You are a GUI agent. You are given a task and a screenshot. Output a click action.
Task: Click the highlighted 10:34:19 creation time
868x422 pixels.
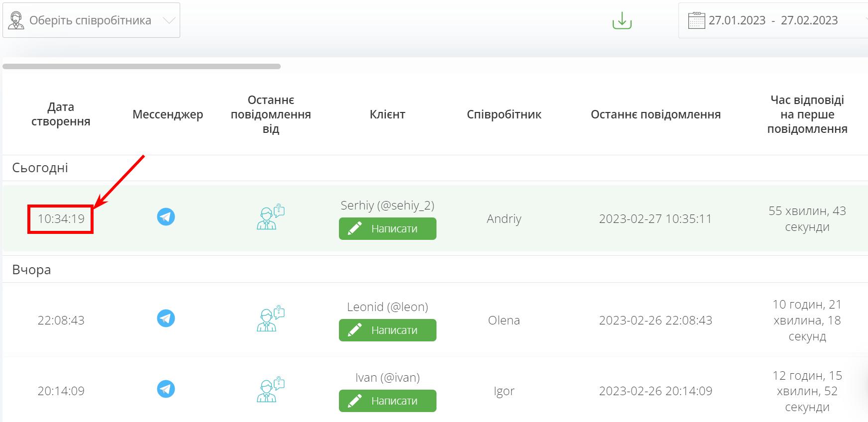pyautogui.click(x=61, y=219)
